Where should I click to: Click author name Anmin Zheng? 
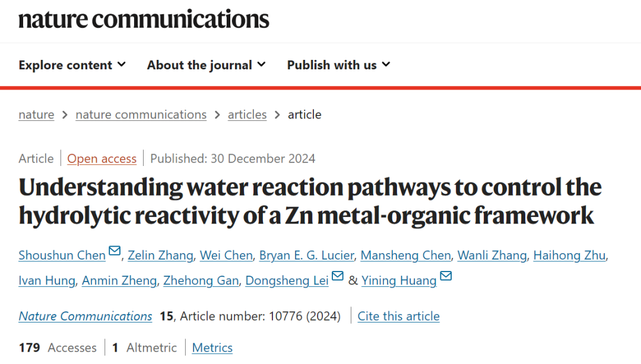(119, 280)
